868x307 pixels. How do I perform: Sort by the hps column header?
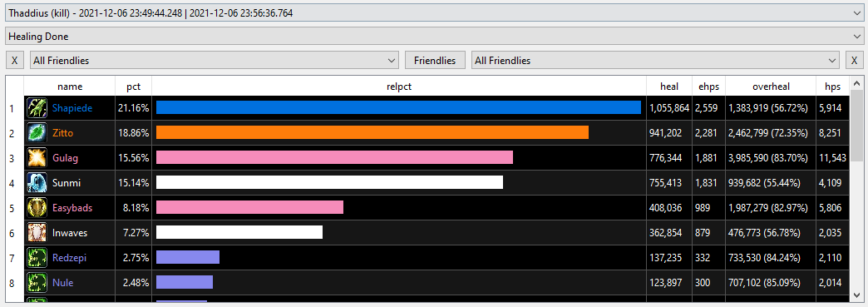point(832,87)
